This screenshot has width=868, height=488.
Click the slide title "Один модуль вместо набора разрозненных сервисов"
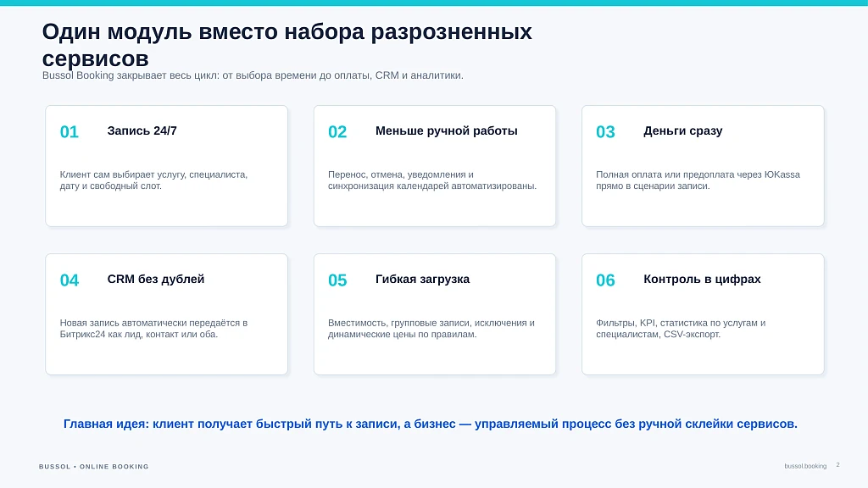287,45
